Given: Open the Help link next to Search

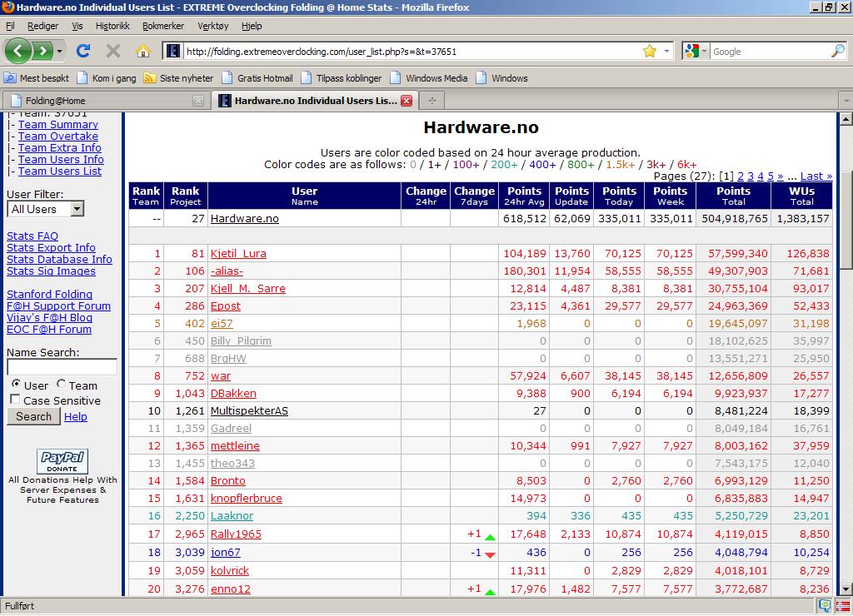Looking at the screenshot, I should tap(76, 417).
